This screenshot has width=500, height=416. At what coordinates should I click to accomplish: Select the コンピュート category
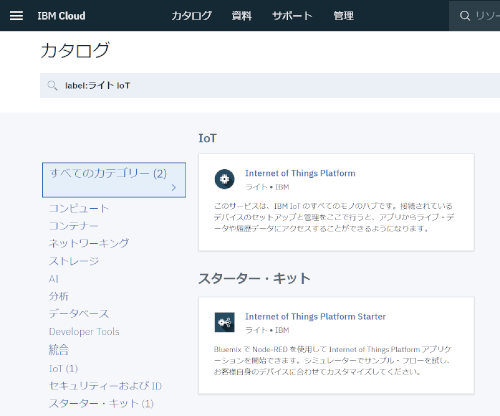(79, 208)
